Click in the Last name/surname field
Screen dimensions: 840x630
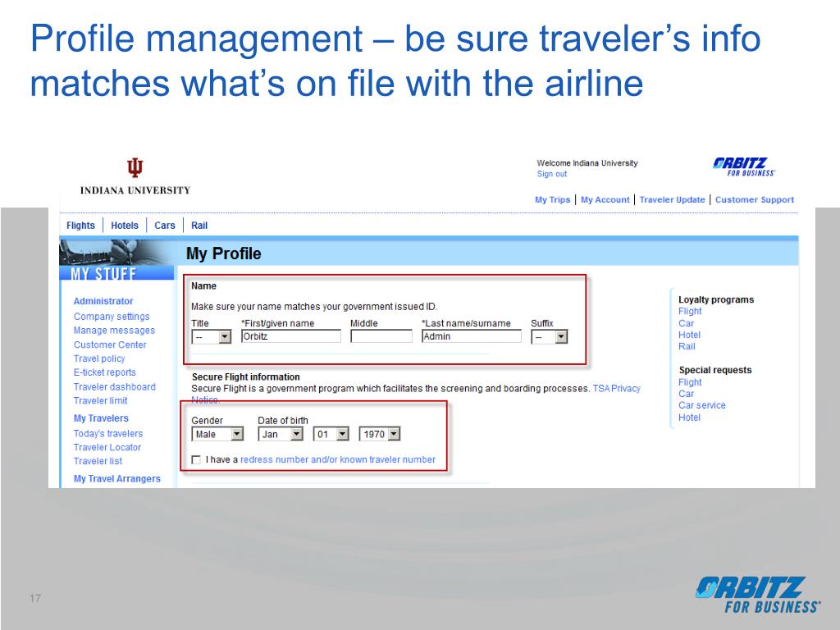(x=472, y=336)
